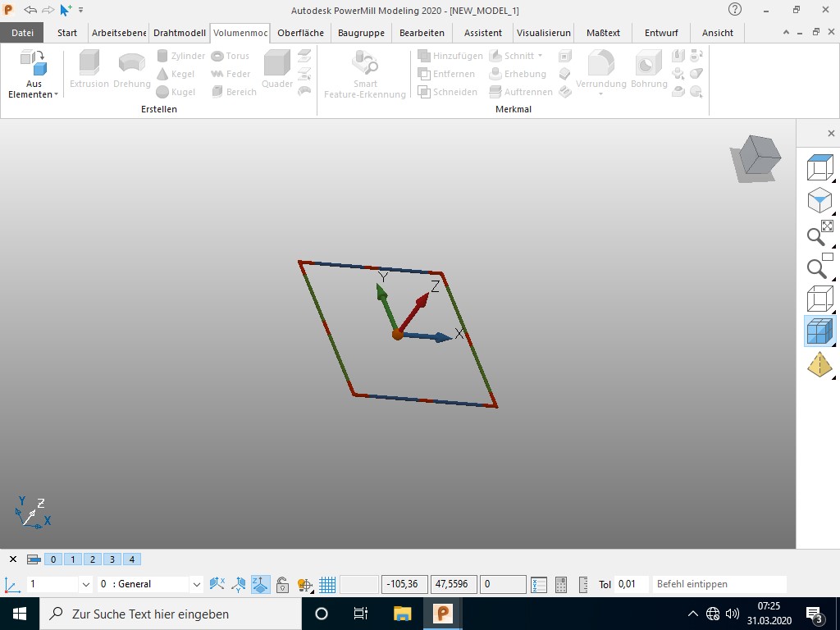Toggle the Z-axis snap mode
This screenshot has width=840, height=630.
[259, 584]
